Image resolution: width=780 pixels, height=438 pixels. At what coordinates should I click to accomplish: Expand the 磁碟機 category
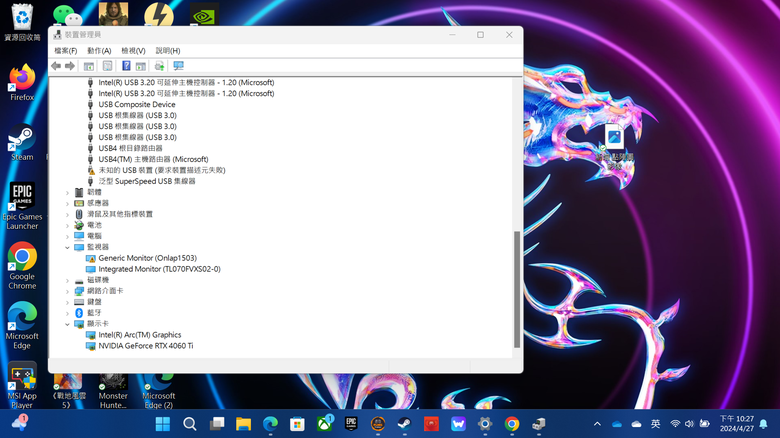click(67, 280)
